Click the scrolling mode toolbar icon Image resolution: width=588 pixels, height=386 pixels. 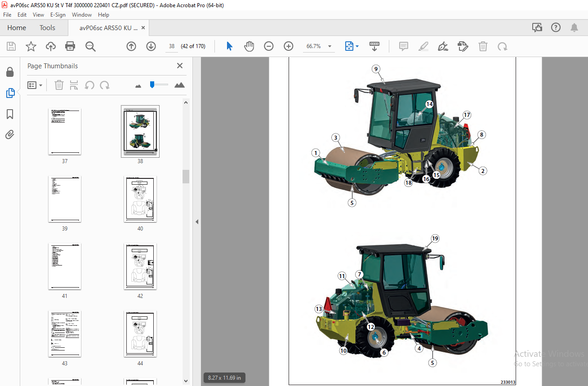coord(374,46)
